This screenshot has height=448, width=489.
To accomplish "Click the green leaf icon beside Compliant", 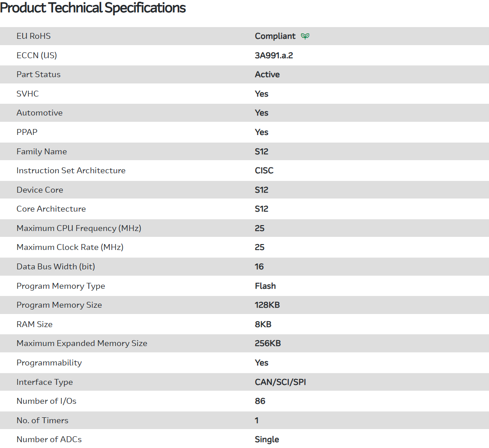I will point(305,36).
